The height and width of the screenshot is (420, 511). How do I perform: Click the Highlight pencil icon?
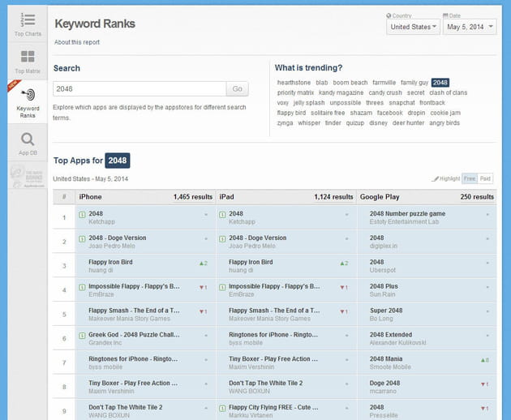click(435, 178)
